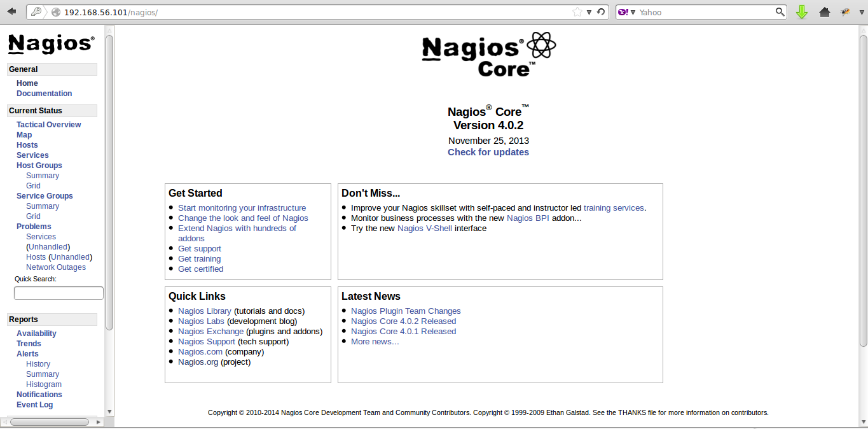Screen dimensions: 868x429
Task: Click the address bar showing 192.168.56.101/nagios/
Action: 317,12
